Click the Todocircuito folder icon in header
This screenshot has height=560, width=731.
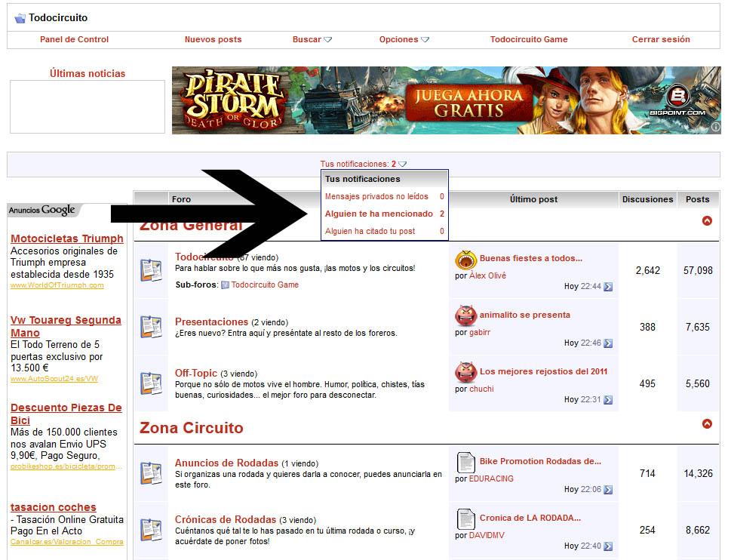(20, 18)
